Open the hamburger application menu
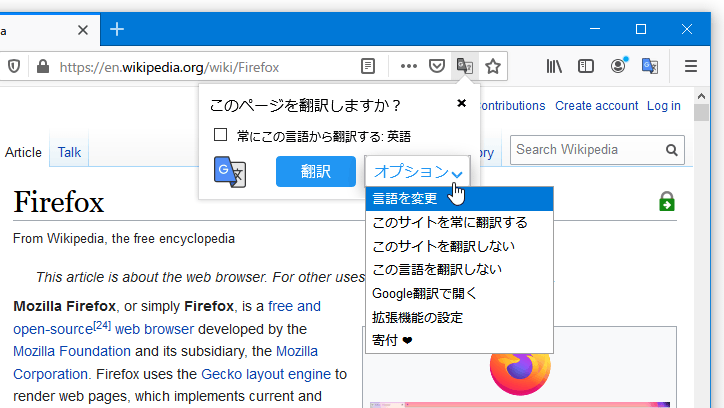 pyautogui.click(x=691, y=66)
